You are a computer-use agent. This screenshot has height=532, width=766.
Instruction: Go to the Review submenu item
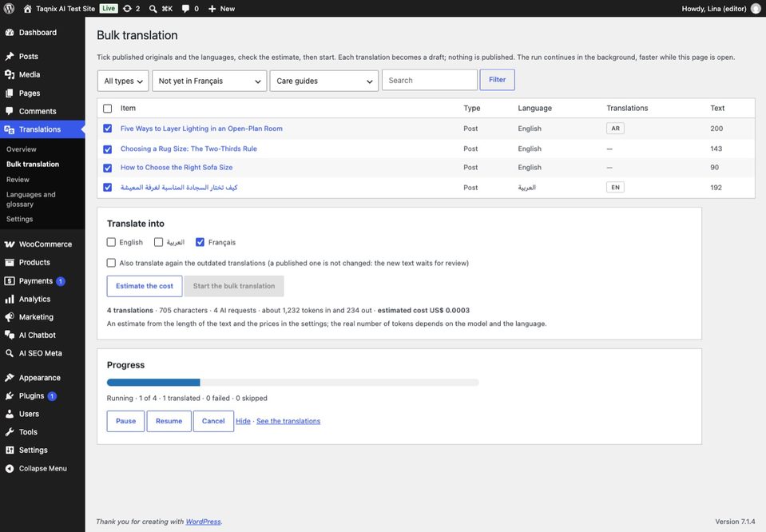(x=18, y=179)
